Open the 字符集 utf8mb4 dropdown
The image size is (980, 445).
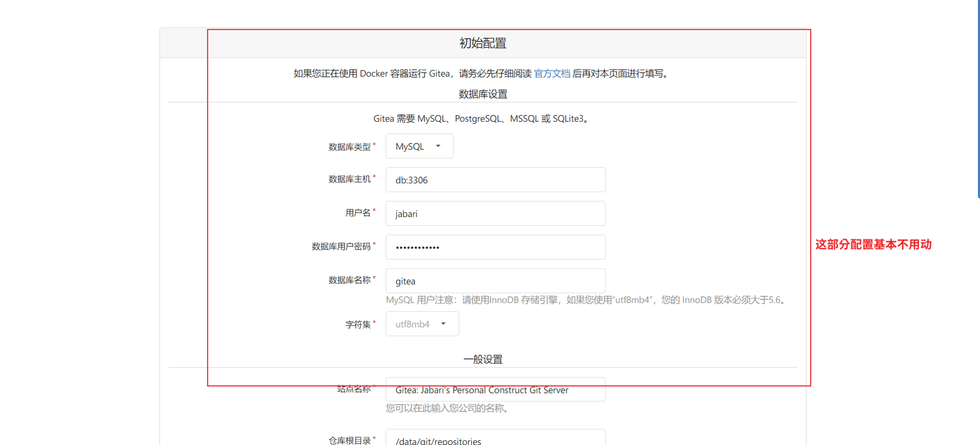click(422, 324)
